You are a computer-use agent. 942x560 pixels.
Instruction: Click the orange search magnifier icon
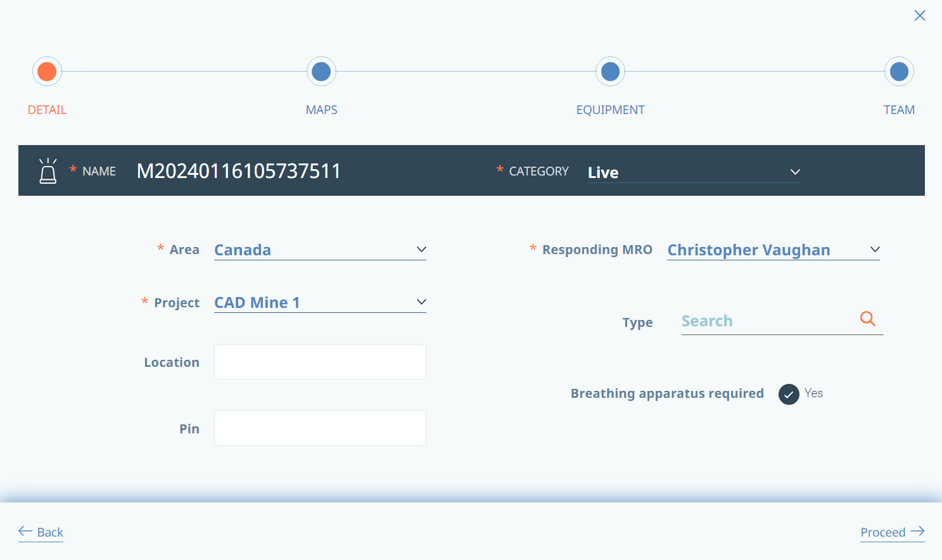[x=868, y=319]
